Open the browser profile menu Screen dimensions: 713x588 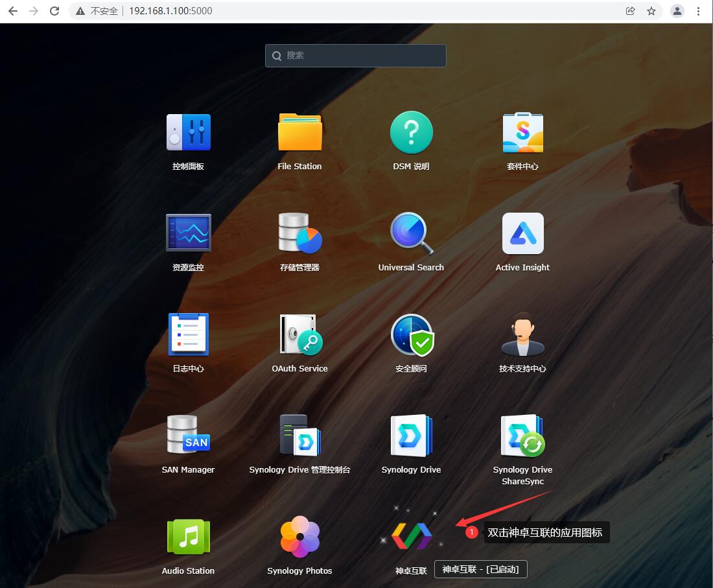pos(677,11)
